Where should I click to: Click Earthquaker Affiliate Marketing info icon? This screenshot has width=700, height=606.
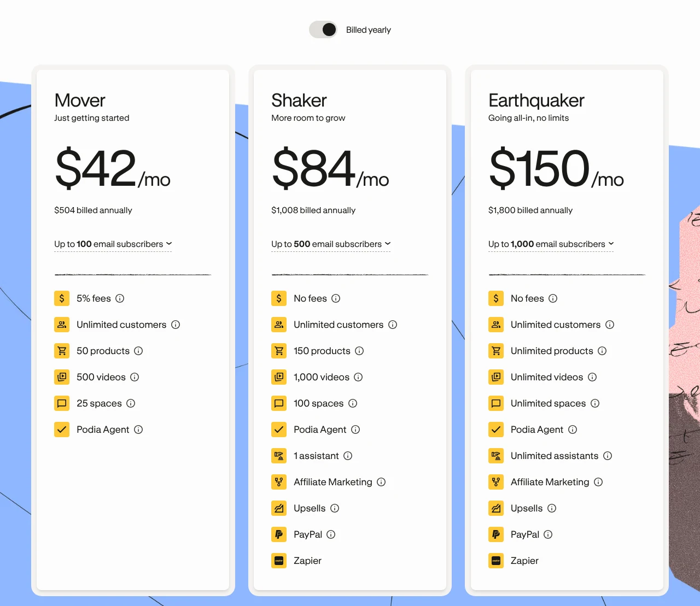(x=598, y=482)
